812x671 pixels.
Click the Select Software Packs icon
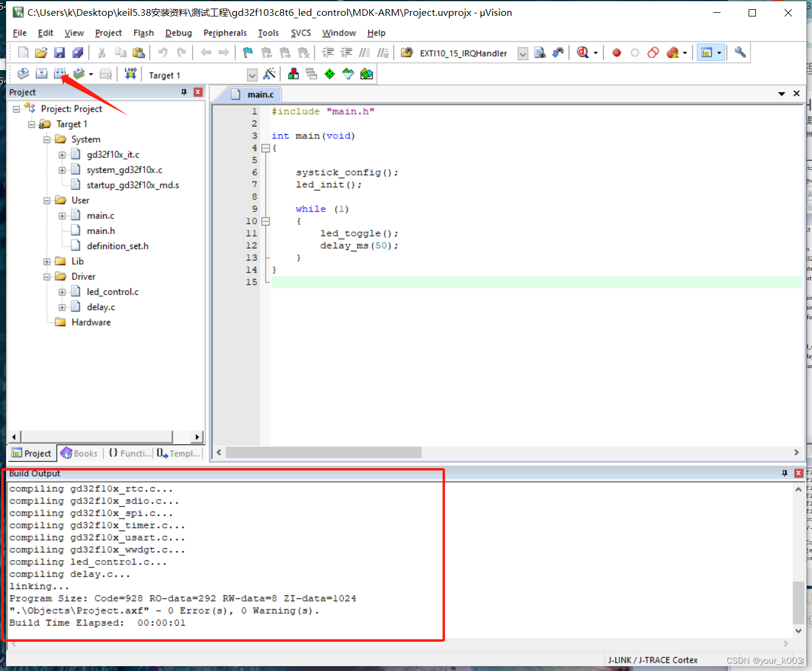(x=348, y=74)
